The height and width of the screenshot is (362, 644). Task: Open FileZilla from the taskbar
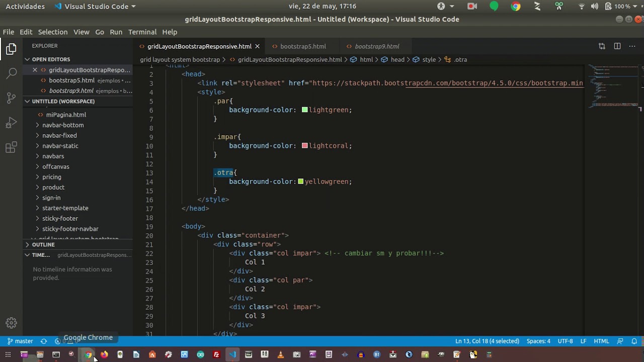pos(216,354)
